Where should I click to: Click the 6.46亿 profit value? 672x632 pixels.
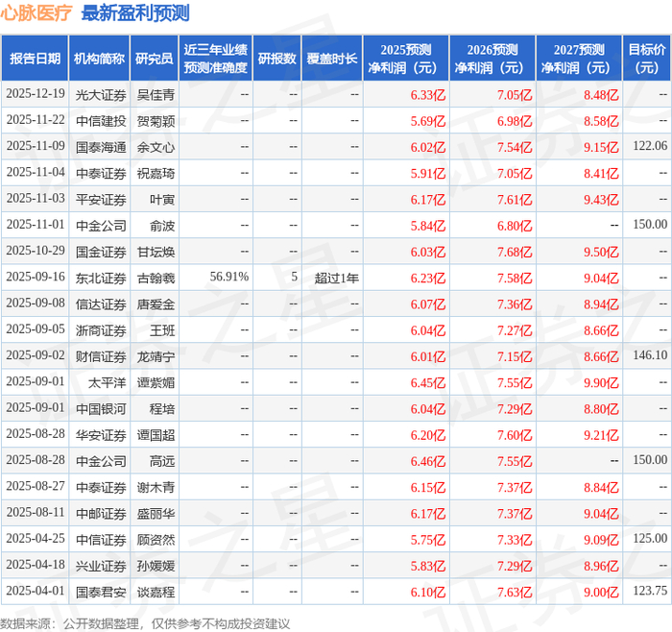coord(428,461)
